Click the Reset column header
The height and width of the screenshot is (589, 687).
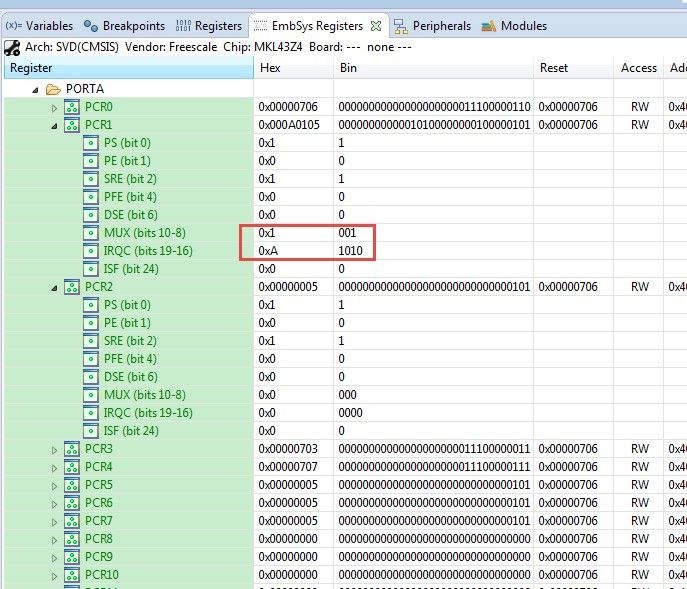click(x=574, y=68)
